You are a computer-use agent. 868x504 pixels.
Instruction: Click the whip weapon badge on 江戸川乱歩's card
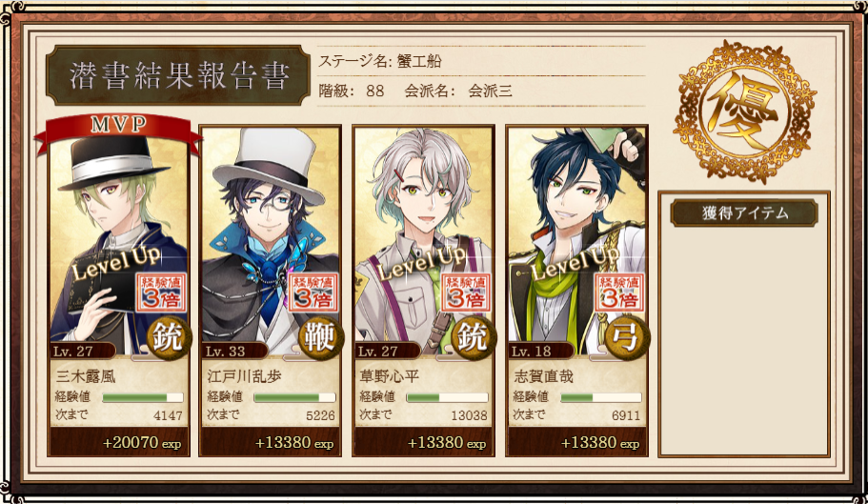pos(321,338)
